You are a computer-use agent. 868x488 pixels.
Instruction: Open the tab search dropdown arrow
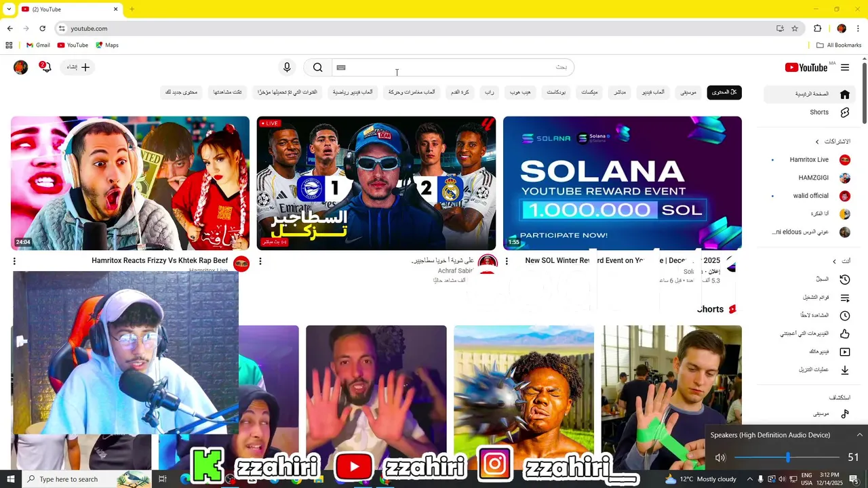click(x=9, y=9)
